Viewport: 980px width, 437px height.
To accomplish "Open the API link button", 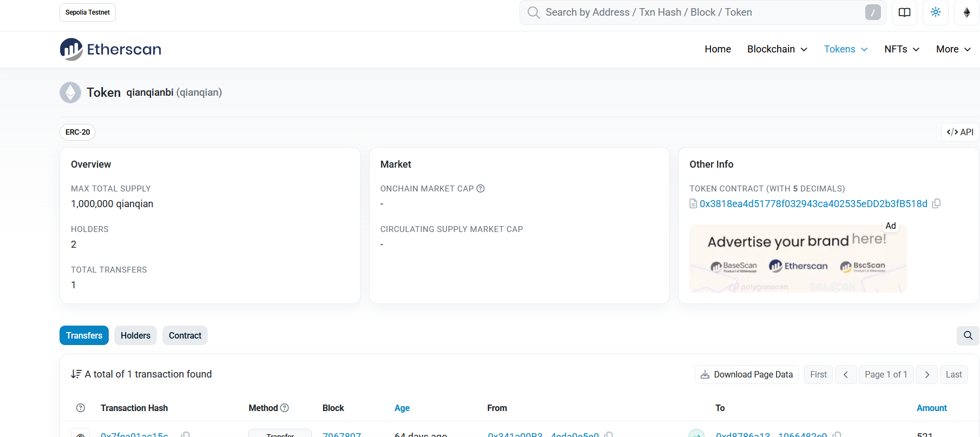I will (x=960, y=132).
